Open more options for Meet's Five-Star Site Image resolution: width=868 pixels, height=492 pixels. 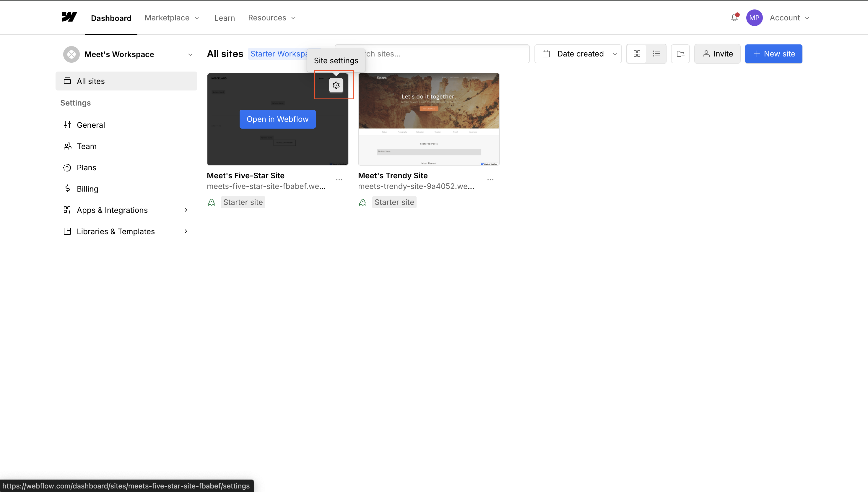click(x=339, y=180)
